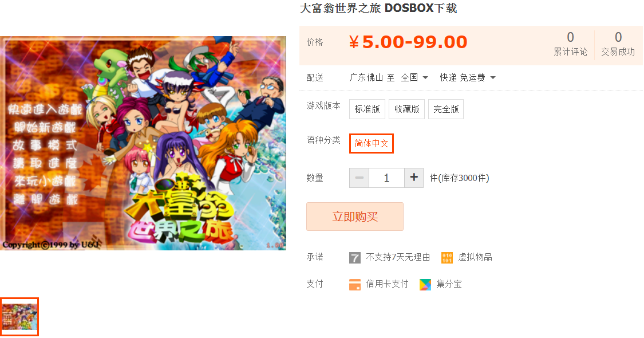
Task: Click the 集分宝 colorful icon
Action: [x=425, y=285]
